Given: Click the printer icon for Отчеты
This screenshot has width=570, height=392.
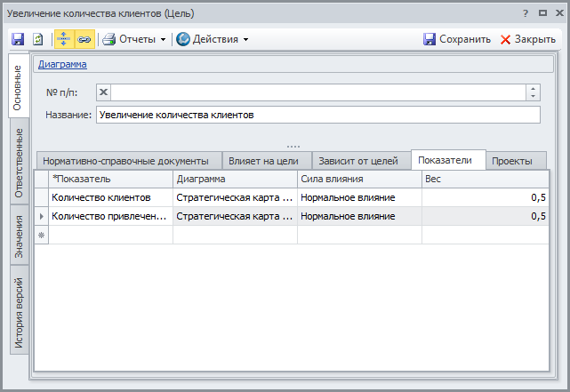Looking at the screenshot, I should pyautogui.click(x=108, y=39).
